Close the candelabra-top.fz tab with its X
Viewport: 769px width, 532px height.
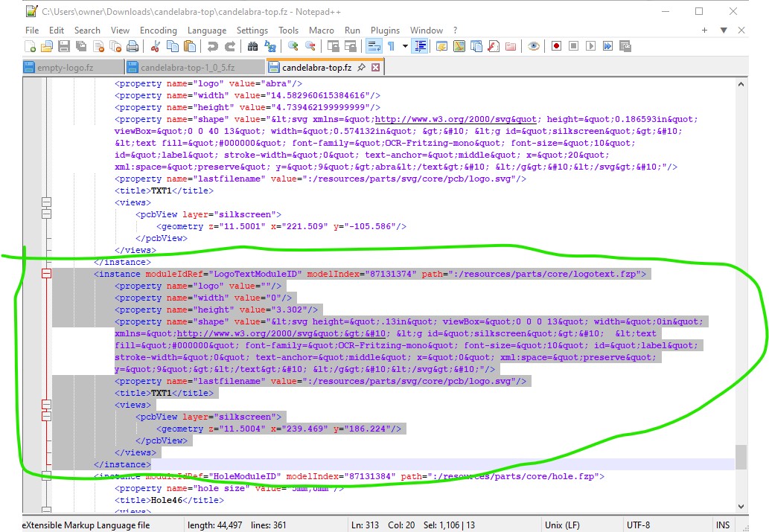pyautogui.click(x=375, y=67)
